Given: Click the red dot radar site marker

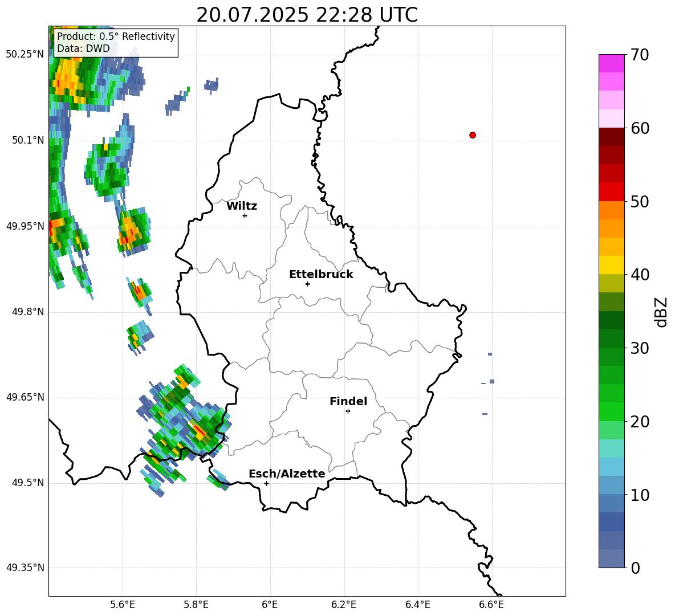Looking at the screenshot, I should click(x=473, y=135).
